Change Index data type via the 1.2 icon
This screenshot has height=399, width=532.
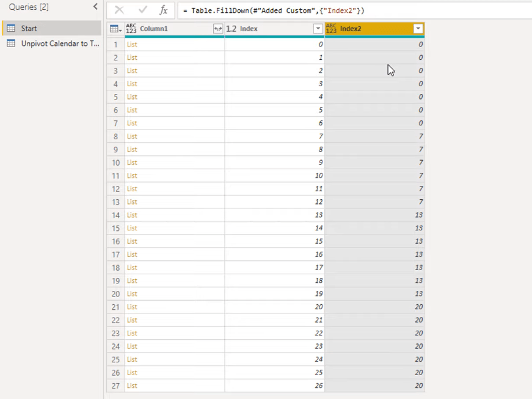pyautogui.click(x=231, y=29)
